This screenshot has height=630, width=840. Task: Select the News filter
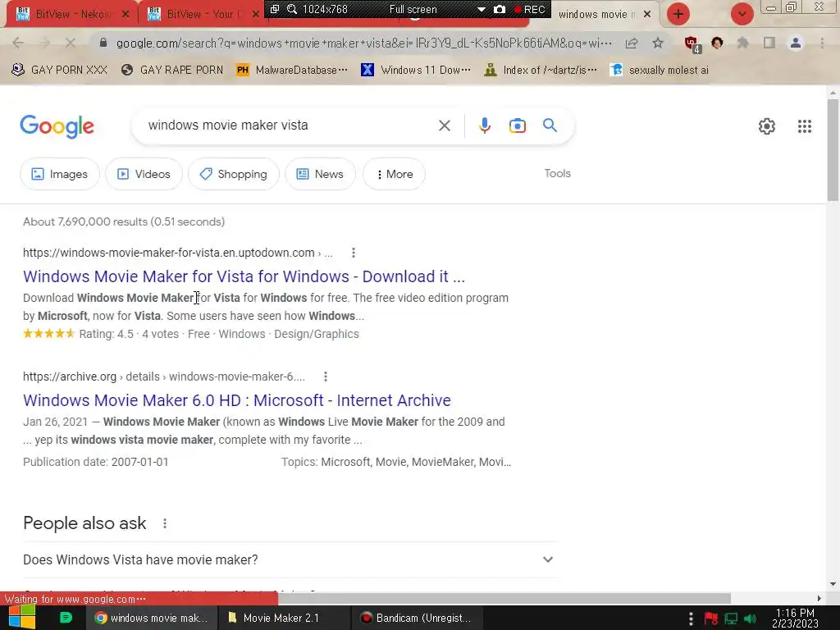(320, 174)
